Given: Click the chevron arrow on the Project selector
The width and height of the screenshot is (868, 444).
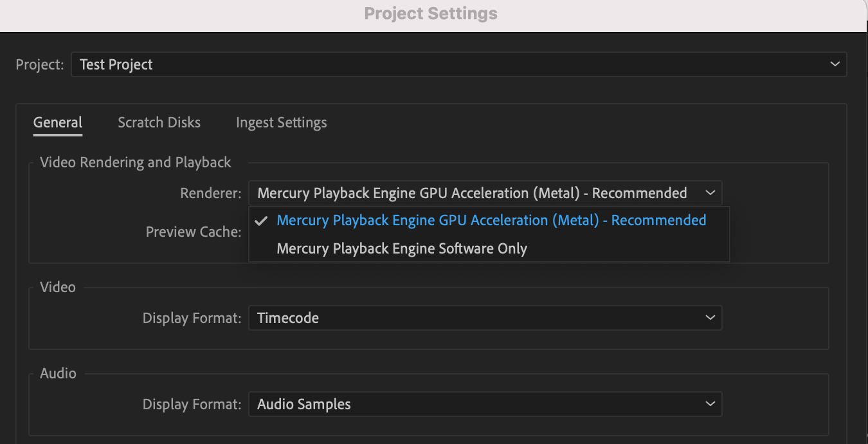Looking at the screenshot, I should pyautogui.click(x=835, y=64).
